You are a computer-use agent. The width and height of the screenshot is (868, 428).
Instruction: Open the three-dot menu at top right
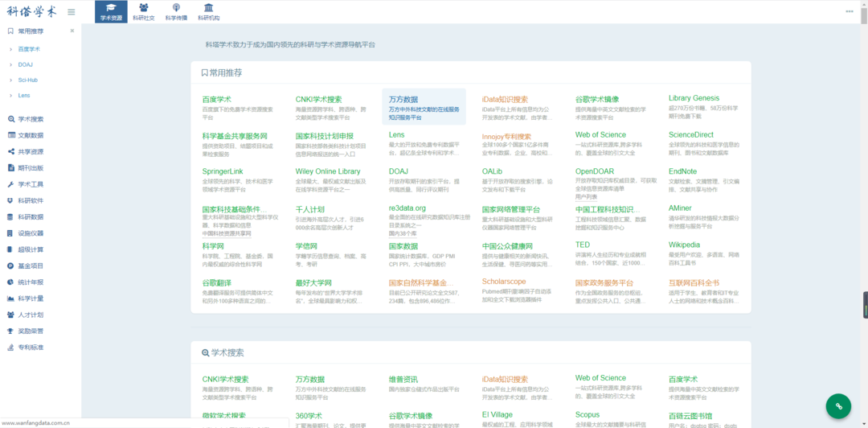pyautogui.click(x=850, y=11)
